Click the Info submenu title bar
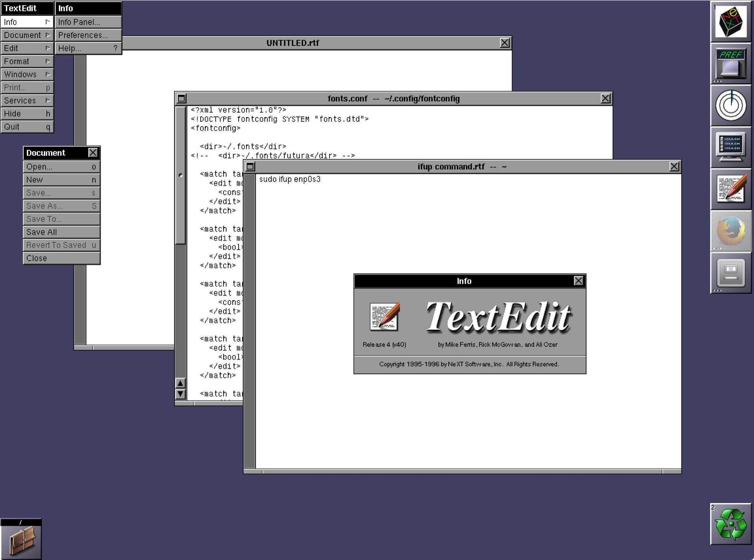The height and width of the screenshot is (560, 754). click(89, 8)
